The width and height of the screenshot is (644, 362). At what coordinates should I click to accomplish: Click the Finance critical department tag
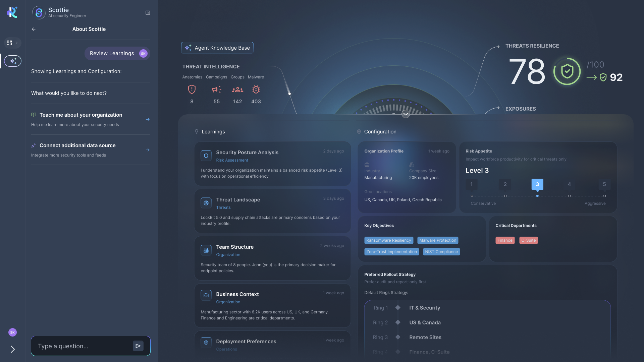point(505,240)
